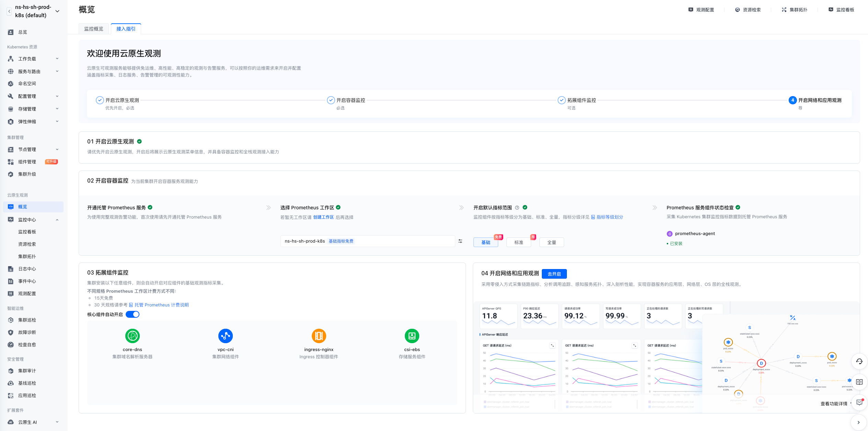868x431 pixels.
Task: Click the core-dns component icon
Action: click(133, 336)
